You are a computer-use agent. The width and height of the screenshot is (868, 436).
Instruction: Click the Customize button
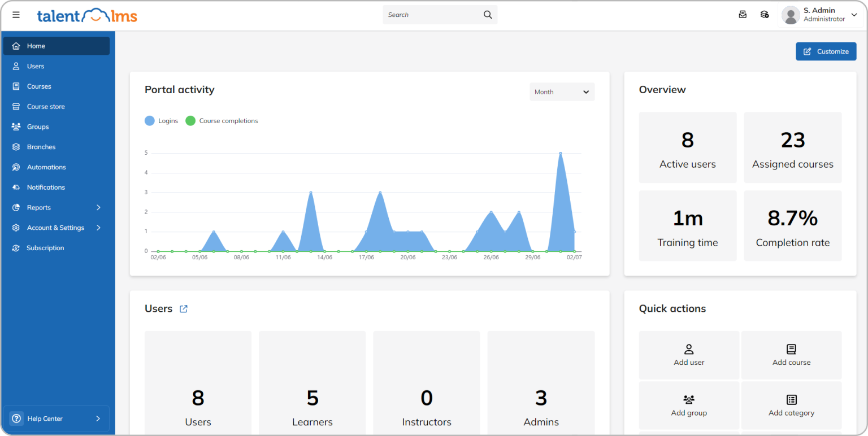point(826,51)
